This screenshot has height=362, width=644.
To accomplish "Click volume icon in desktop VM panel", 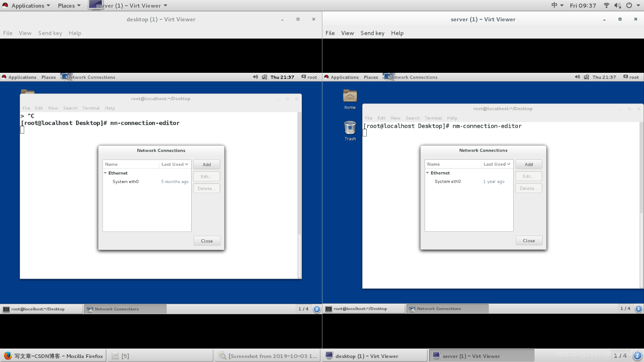I will click(255, 77).
